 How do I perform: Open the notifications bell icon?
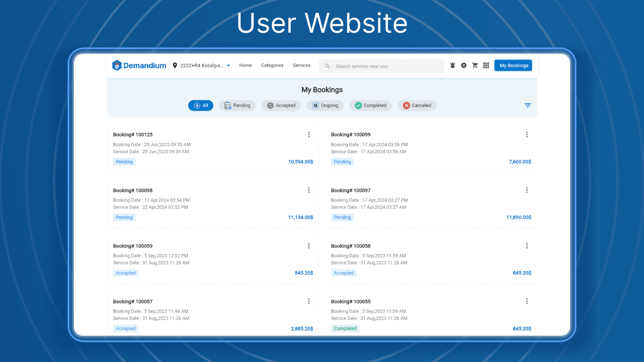pyautogui.click(x=452, y=65)
